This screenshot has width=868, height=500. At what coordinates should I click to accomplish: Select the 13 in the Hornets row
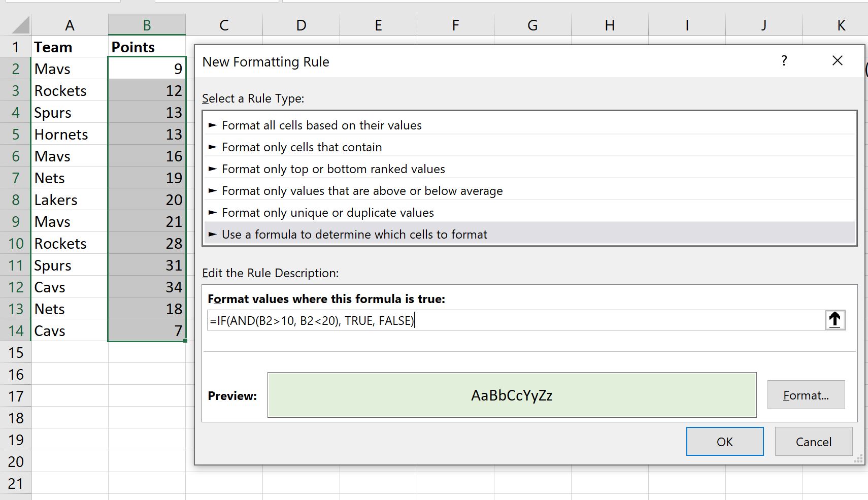pos(147,134)
